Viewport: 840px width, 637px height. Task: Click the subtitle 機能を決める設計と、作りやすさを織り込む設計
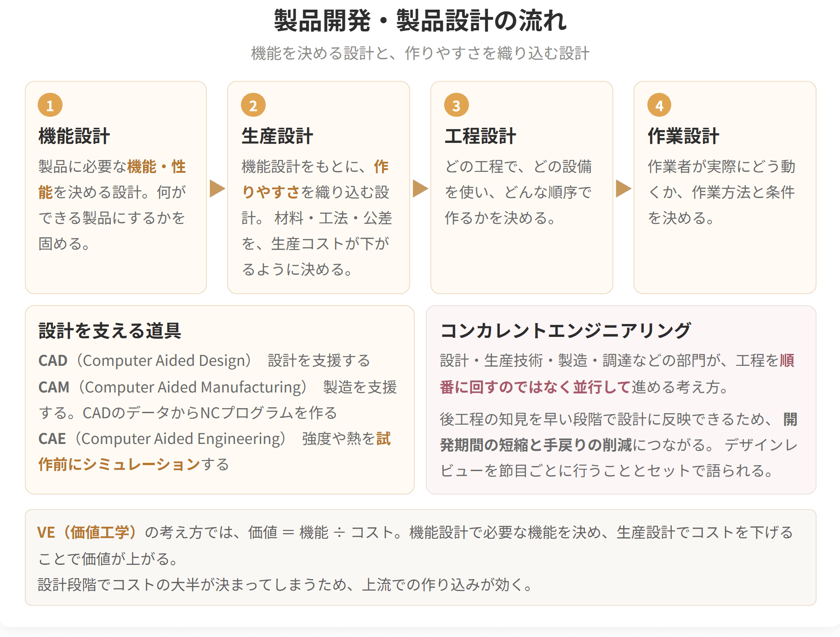pos(420,53)
